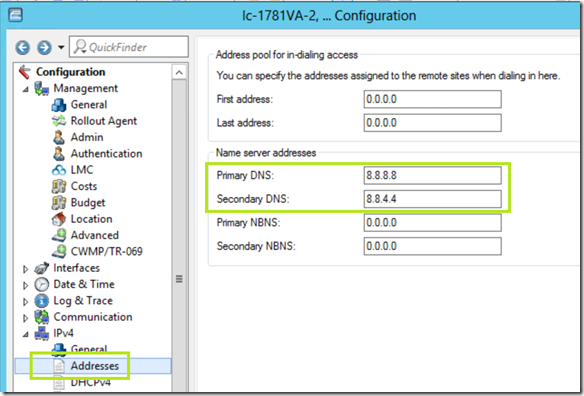
Task: Expand the Date & Time node
Action: click(25, 285)
